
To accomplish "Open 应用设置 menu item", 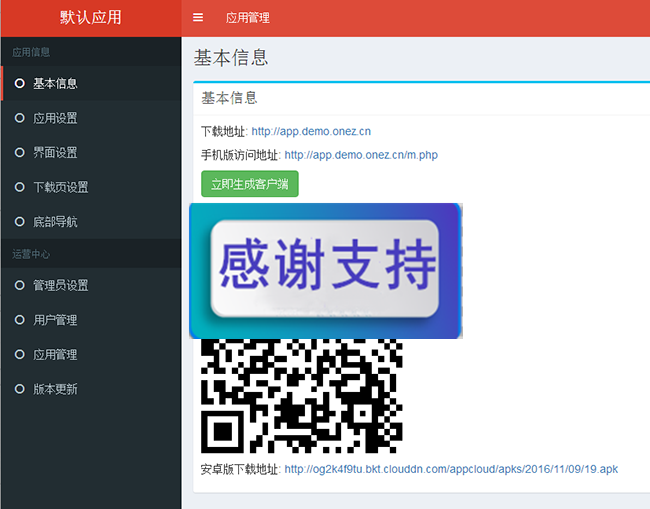I will pyautogui.click(x=91, y=118).
